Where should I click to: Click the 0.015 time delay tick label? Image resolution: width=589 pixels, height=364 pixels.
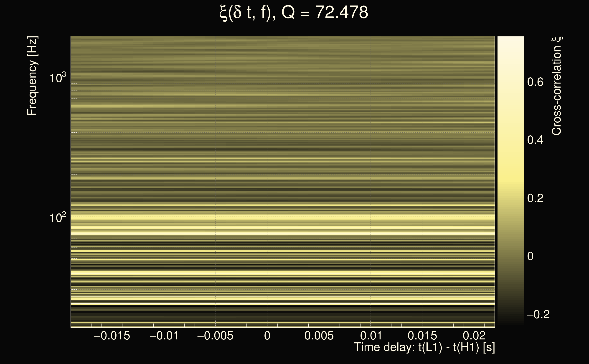click(x=422, y=336)
